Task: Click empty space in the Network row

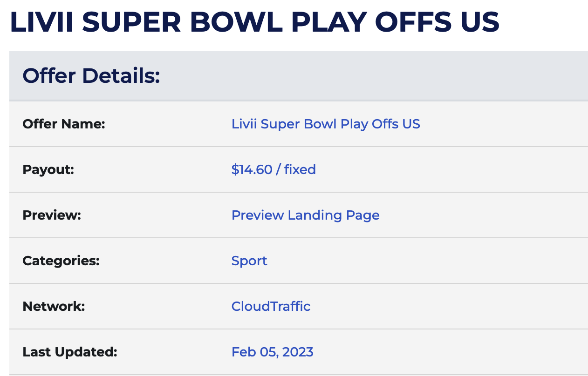Action: 419,306
